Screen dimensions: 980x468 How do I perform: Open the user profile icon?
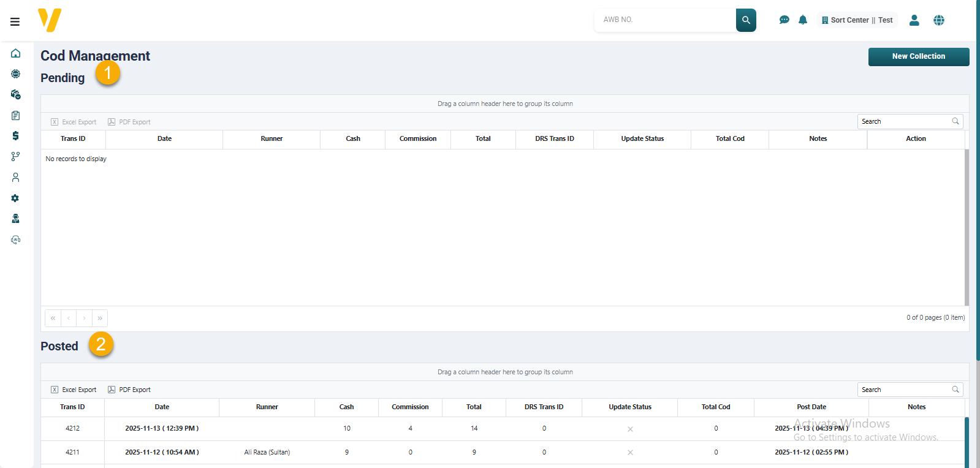pyautogui.click(x=914, y=20)
